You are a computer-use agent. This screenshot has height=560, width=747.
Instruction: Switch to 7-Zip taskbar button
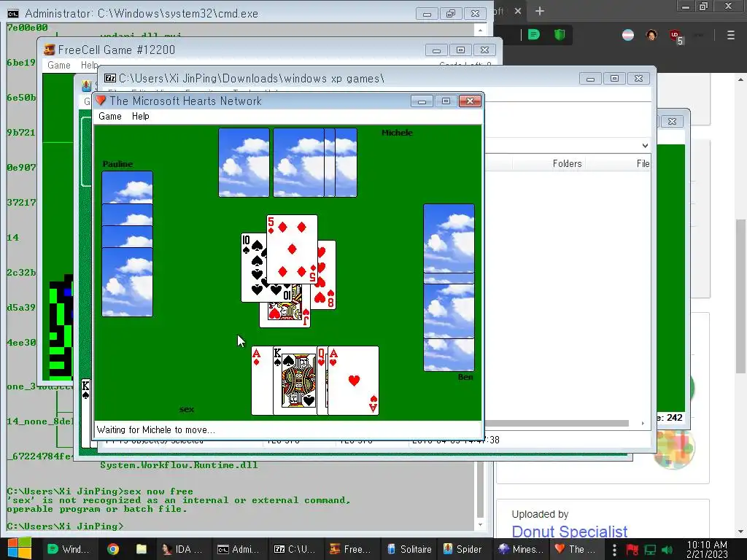[x=295, y=549]
